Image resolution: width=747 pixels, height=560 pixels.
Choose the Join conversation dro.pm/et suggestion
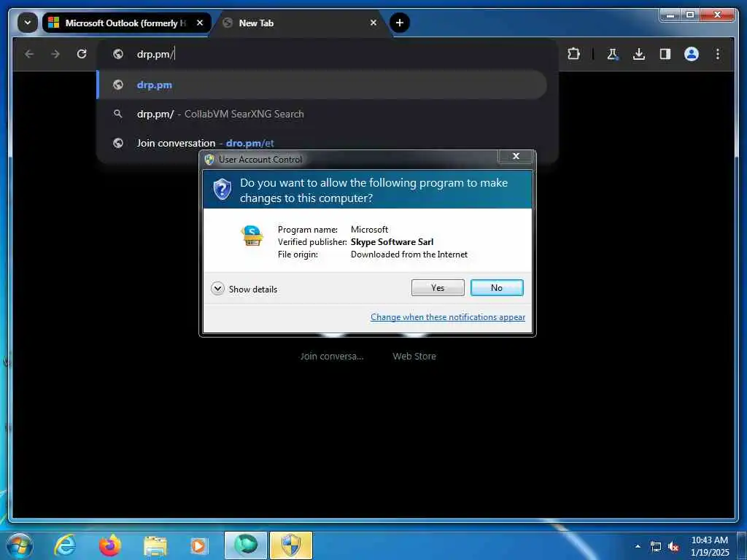pos(322,143)
